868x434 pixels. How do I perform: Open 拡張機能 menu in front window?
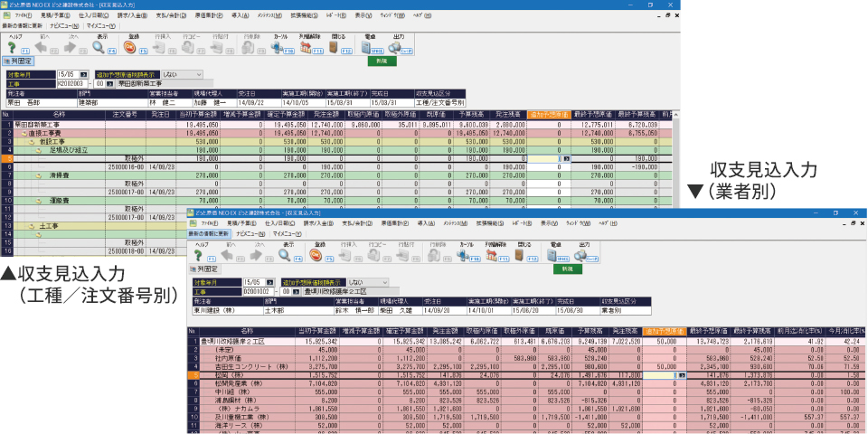[x=489, y=223]
